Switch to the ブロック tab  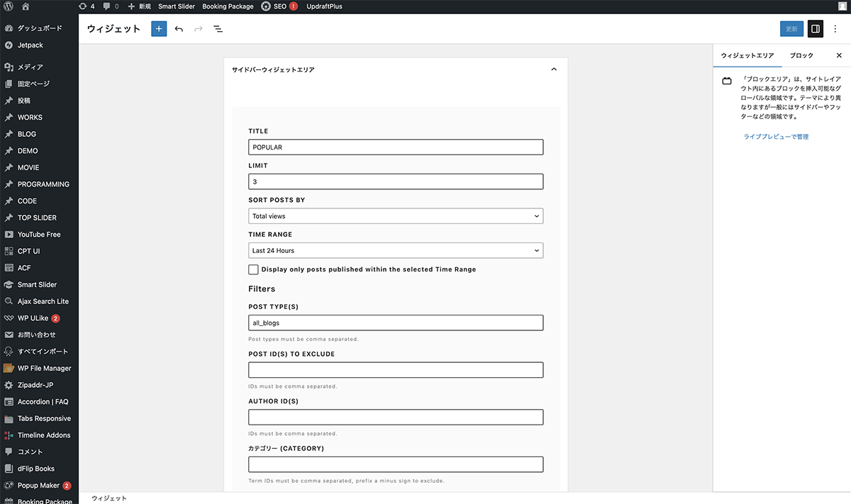[801, 55]
